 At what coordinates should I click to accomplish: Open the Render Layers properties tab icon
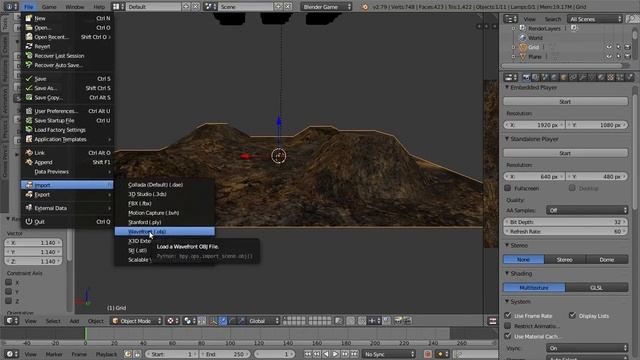click(536, 77)
